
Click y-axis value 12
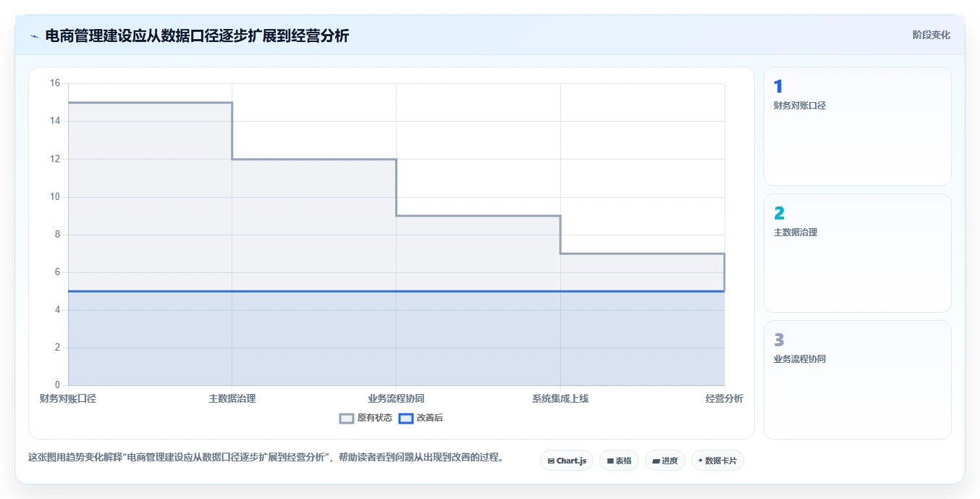tap(55, 159)
